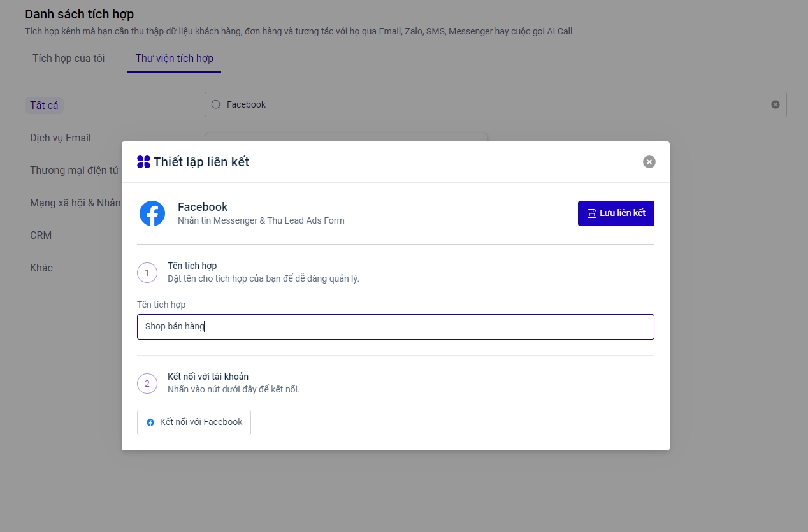Switch to Tích hợp của tôi tab
The image size is (808, 532).
click(x=69, y=59)
